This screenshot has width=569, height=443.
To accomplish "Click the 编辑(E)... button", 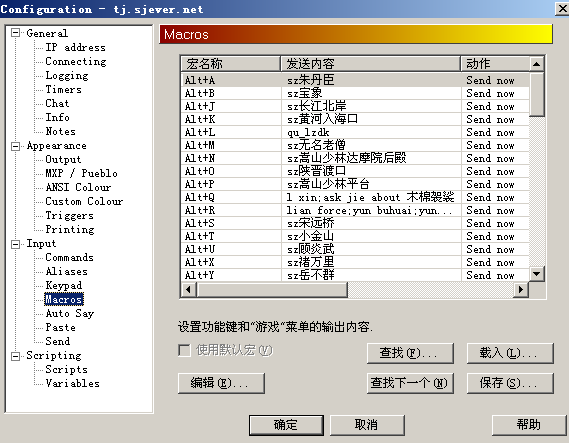I will tap(221, 383).
